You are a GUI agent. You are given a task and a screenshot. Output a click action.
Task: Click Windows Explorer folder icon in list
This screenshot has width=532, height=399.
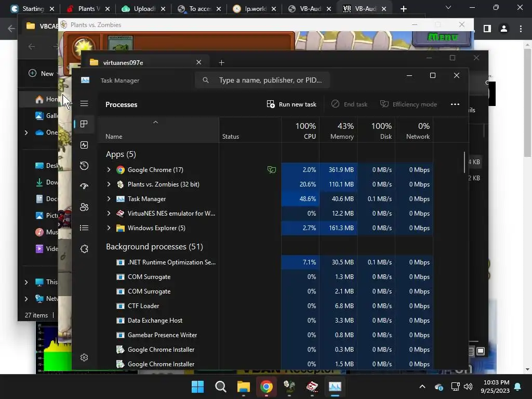[121, 228]
